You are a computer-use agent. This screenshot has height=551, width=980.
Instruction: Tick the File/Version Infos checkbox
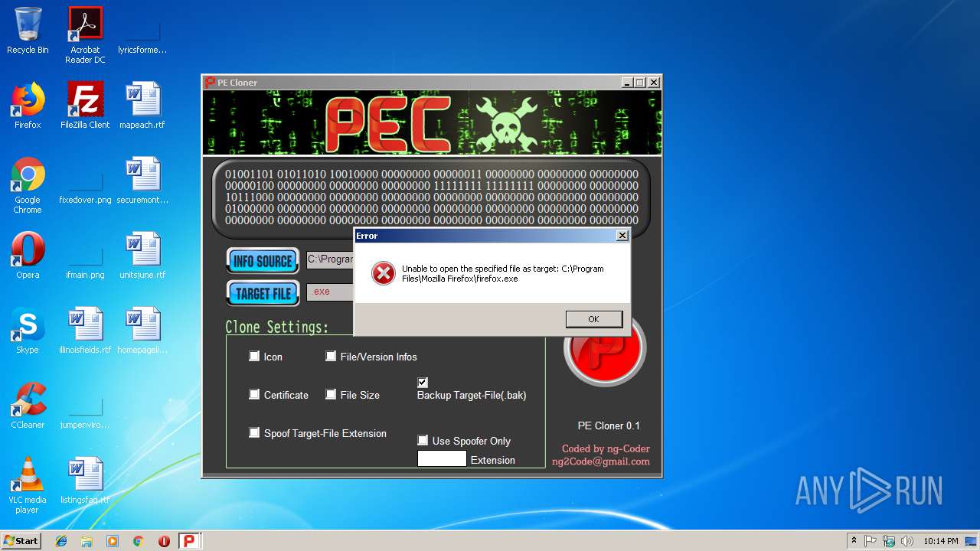pos(331,357)
